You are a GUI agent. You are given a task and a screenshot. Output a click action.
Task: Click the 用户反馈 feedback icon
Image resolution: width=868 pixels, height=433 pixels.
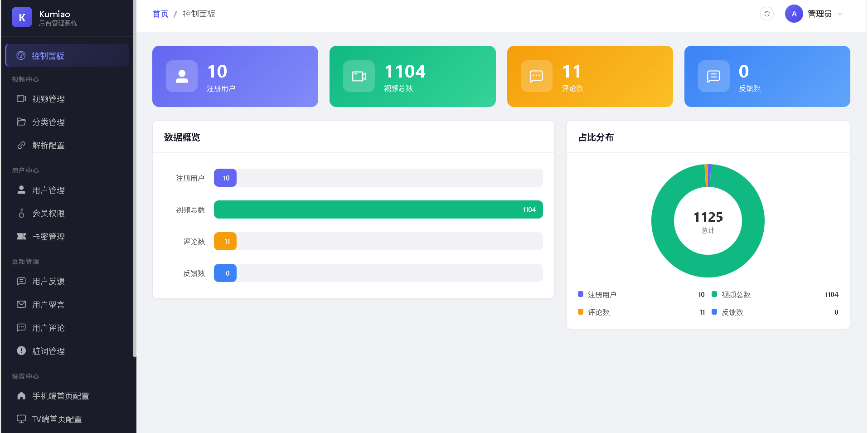coord(21,281)
